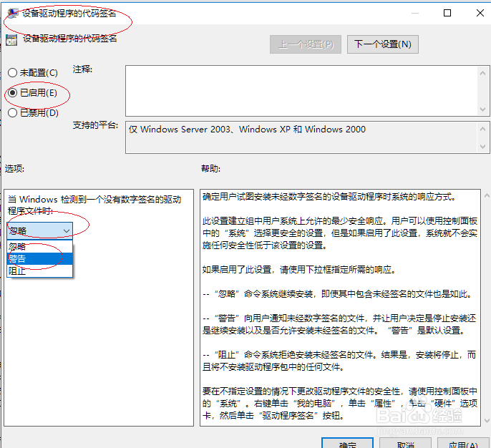Click the 取消 button
The height and width of the screenshot is (448, 491).
405,444
